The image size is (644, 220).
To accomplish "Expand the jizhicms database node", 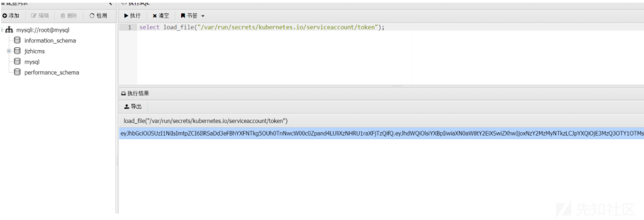I will click(x=9, y=51).
